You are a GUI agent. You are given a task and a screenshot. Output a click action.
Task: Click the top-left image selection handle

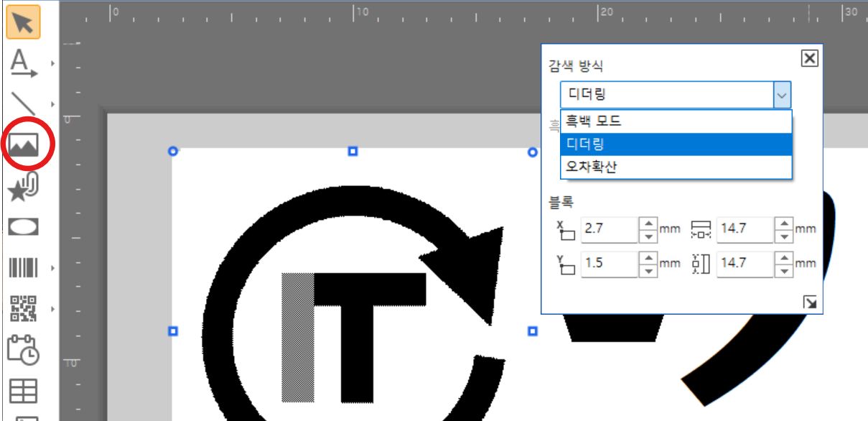(172, 152)
